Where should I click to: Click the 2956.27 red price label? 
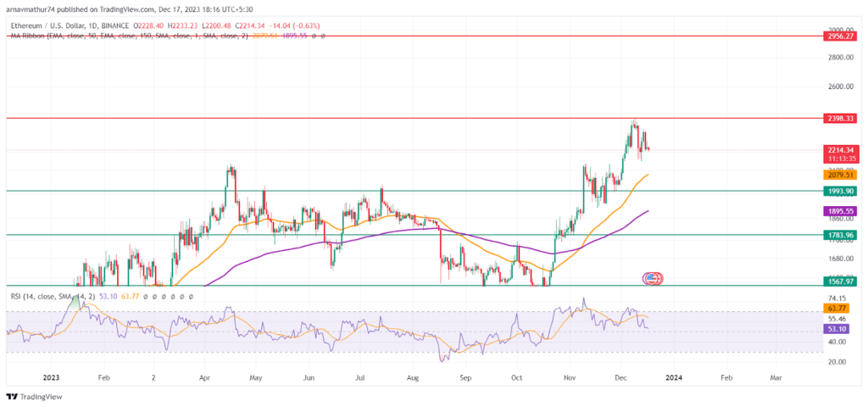click(x=841, y=36)
